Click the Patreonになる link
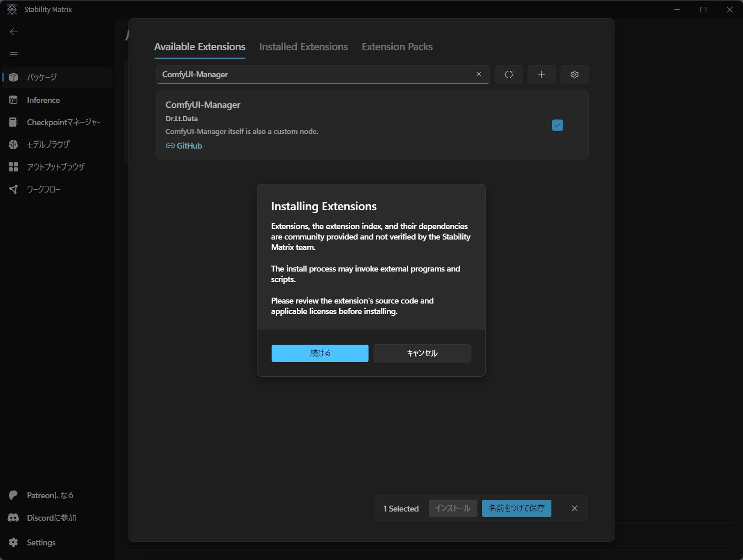Screen dimensions: 743x560 50,495
